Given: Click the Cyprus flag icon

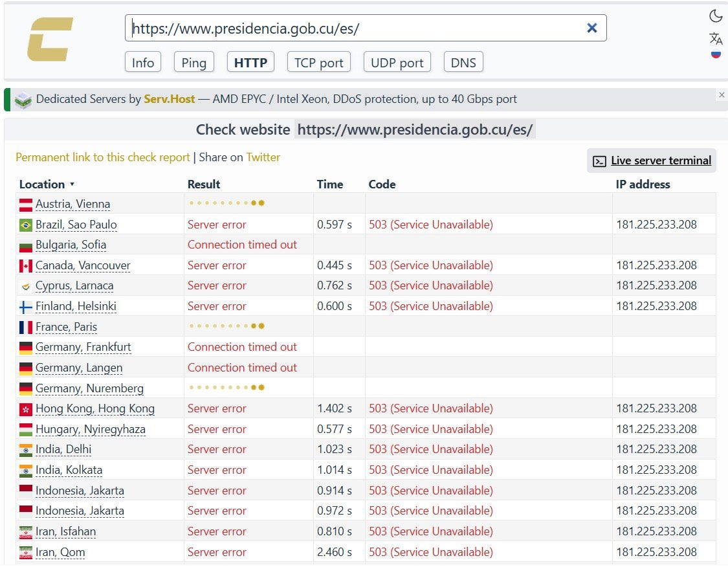Looking at the screenshot, I should 25,287.
